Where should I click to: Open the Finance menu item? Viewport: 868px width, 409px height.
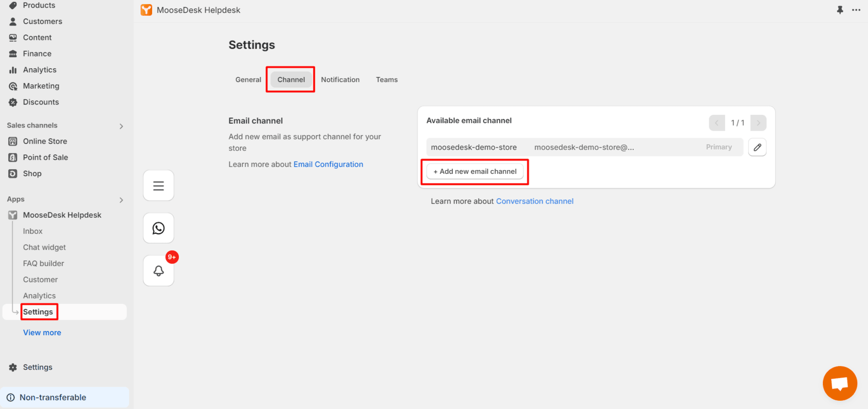tap(37, 54)
